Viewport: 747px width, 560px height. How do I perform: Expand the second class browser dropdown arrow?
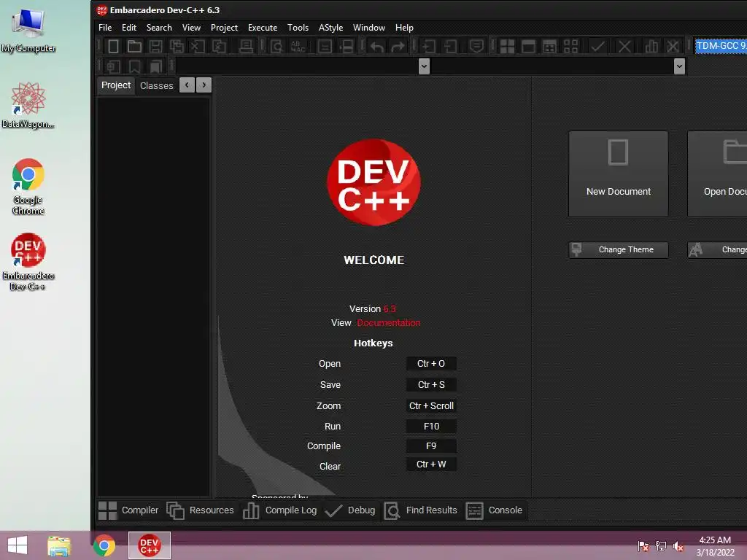(680, 66)
